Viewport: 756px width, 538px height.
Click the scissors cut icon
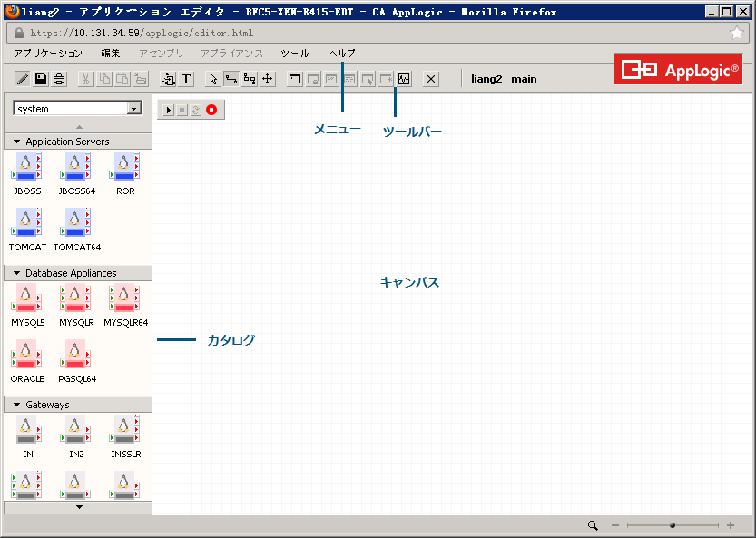click(85, 79)
